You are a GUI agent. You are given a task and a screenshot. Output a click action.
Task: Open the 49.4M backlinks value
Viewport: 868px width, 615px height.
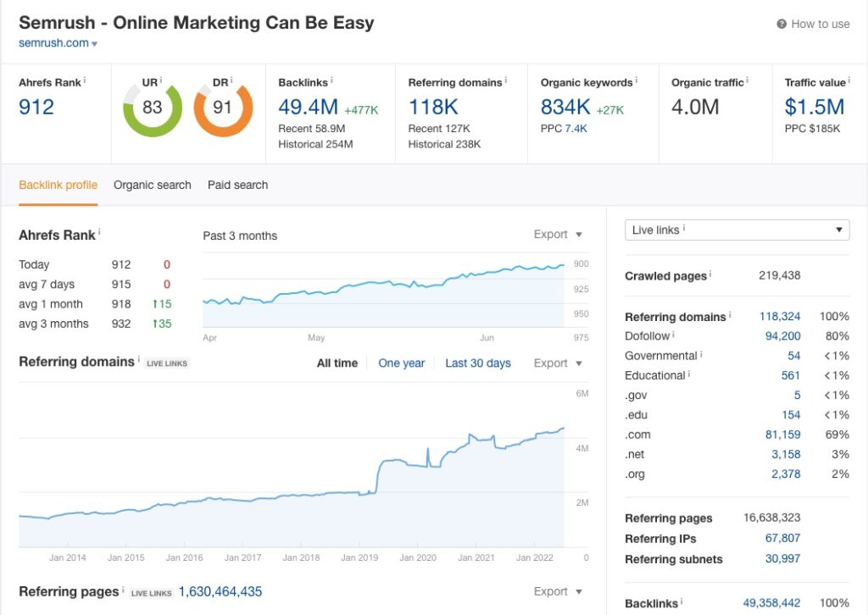point(308,107)
